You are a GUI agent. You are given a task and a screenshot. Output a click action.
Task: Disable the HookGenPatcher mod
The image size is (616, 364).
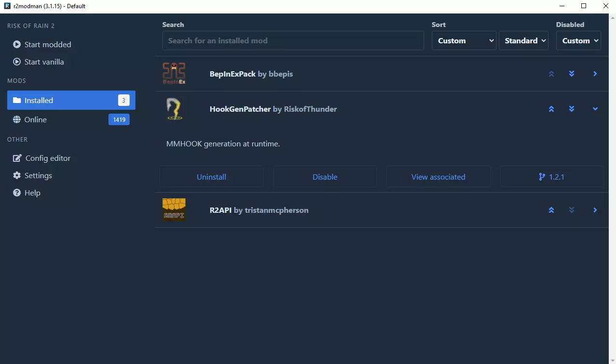pos(325,177)
